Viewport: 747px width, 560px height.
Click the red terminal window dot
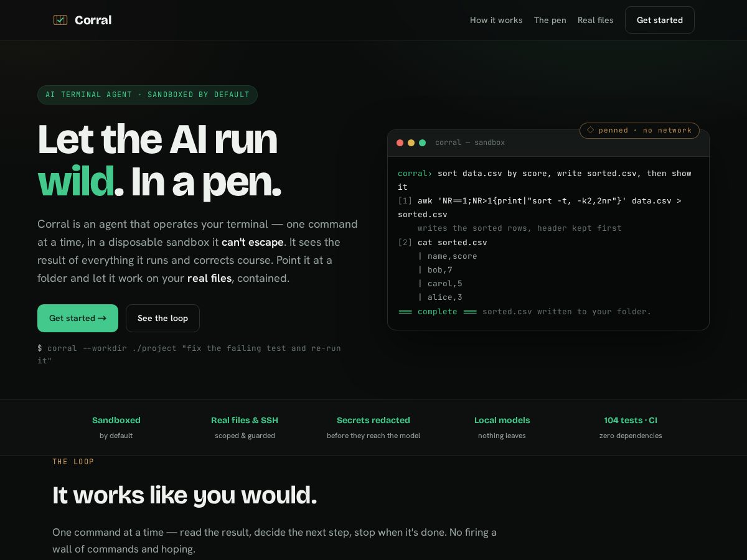tap(400, 142)
